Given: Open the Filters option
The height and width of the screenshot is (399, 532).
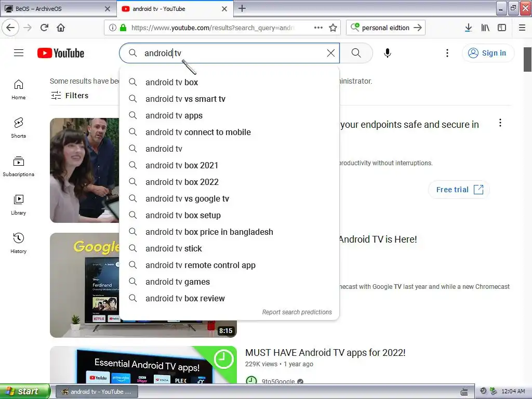Looking at the screenshot, I should click(70, 96).
